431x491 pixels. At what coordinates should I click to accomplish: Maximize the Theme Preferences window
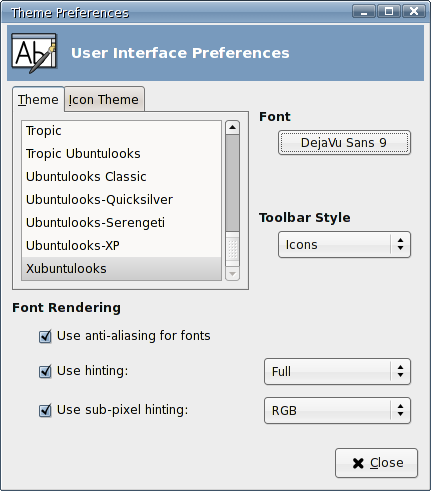click(x=389, y=11)
